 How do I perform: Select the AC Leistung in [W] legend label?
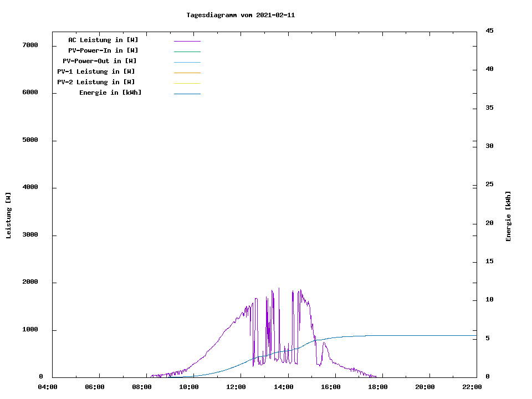pos(103,40)
